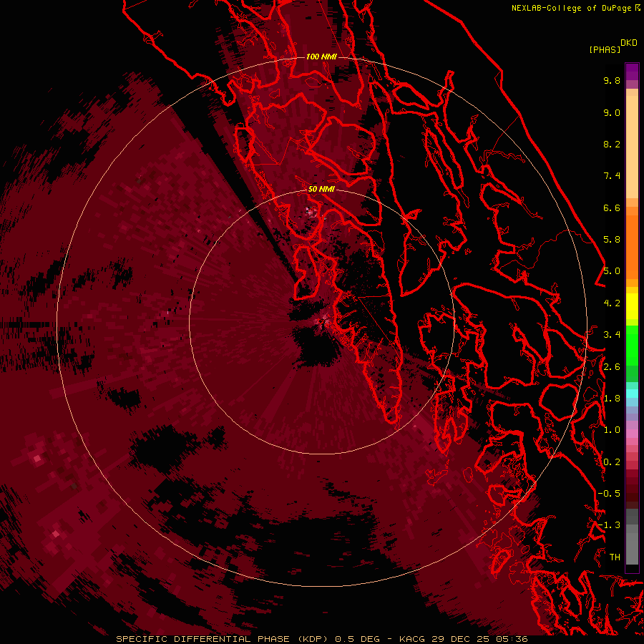The height and width of the screenshot is (644, 644).
Task: Click the yellow segment of the color bar
Action: pyautogui.click(x=632, y=306)
